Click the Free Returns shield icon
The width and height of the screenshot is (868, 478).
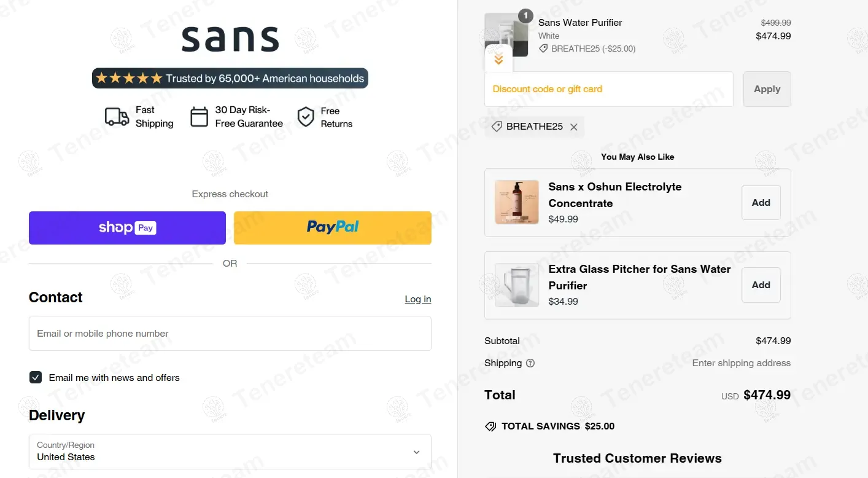coord(306,117)
